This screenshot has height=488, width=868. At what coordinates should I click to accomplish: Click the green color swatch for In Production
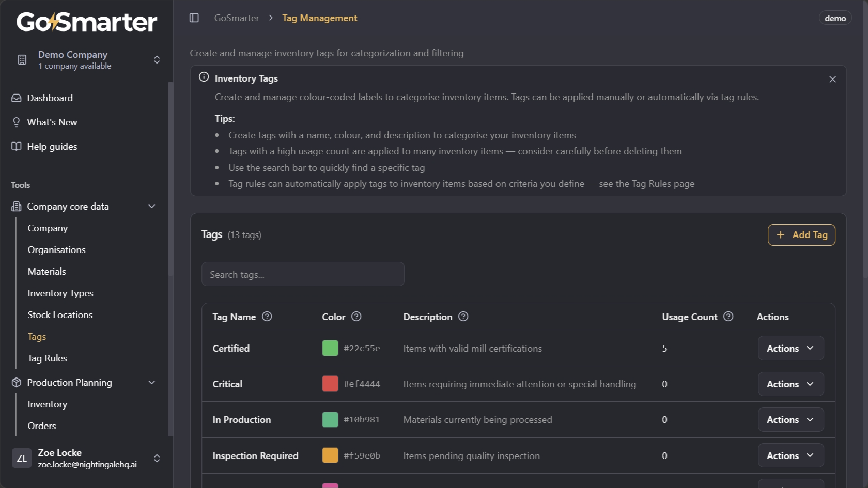[330, 419]
